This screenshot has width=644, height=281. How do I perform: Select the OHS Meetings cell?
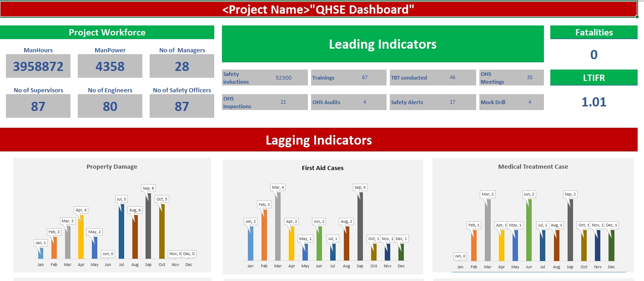pyautogui.click(x=511, y=78)
